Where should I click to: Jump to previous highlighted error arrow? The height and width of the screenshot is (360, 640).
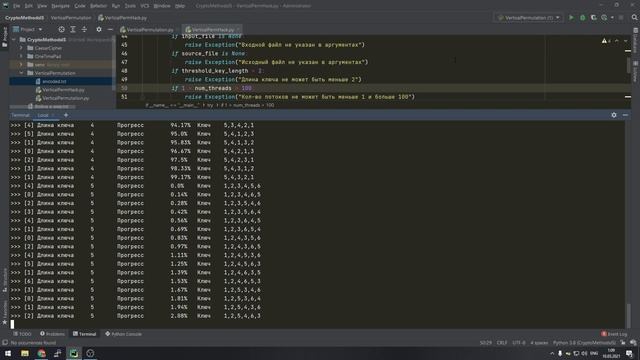[x=617, y=41]
